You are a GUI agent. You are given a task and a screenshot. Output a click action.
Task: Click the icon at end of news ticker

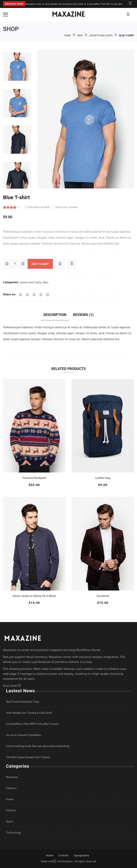[x=130, y=3]
